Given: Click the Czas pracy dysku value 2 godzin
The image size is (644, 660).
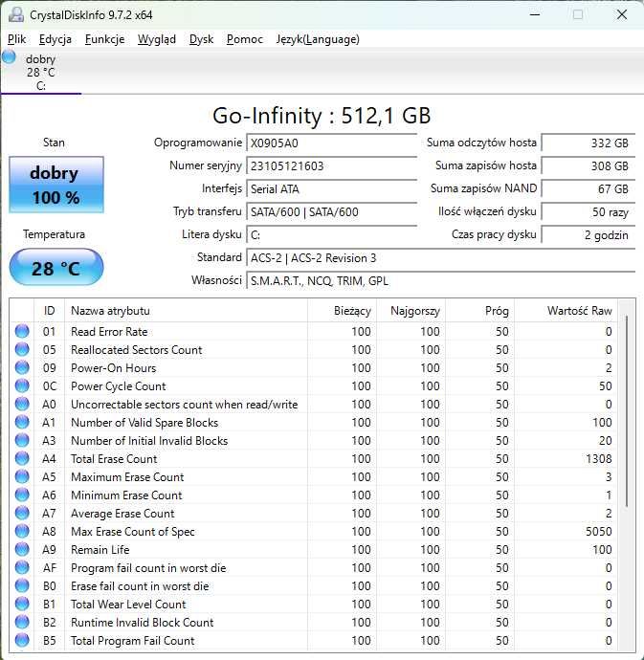Looking at the screenshot, I should click(588, 234).
